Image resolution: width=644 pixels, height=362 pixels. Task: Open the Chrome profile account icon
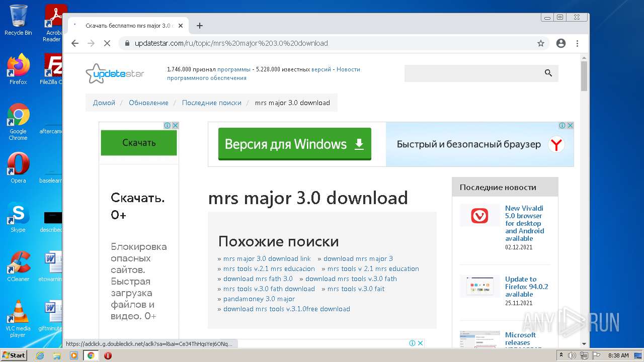coord(561,43)
